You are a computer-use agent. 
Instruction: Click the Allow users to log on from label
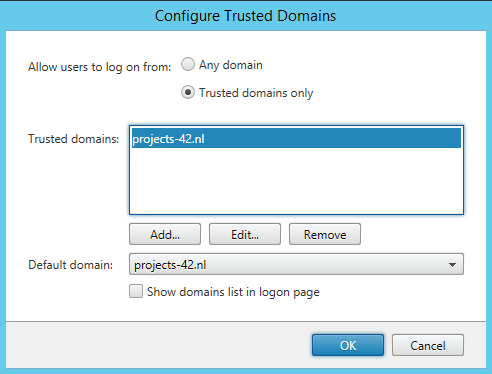coord(100,67)
